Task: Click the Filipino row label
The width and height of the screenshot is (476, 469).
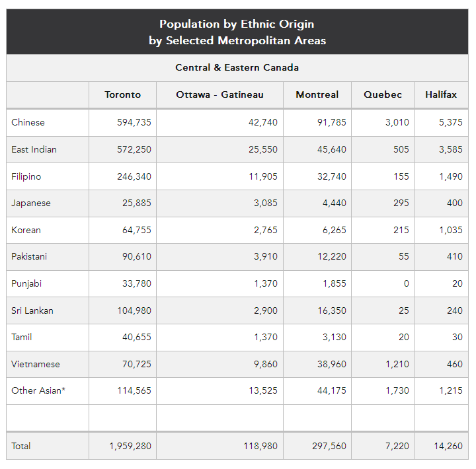Action: click(26, 176)
